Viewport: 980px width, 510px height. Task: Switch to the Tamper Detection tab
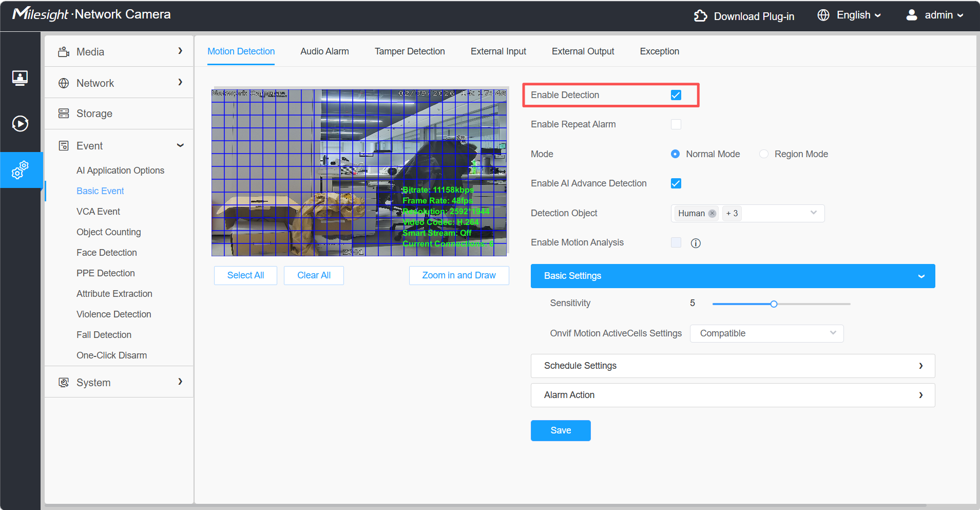(x=410, y=51)
